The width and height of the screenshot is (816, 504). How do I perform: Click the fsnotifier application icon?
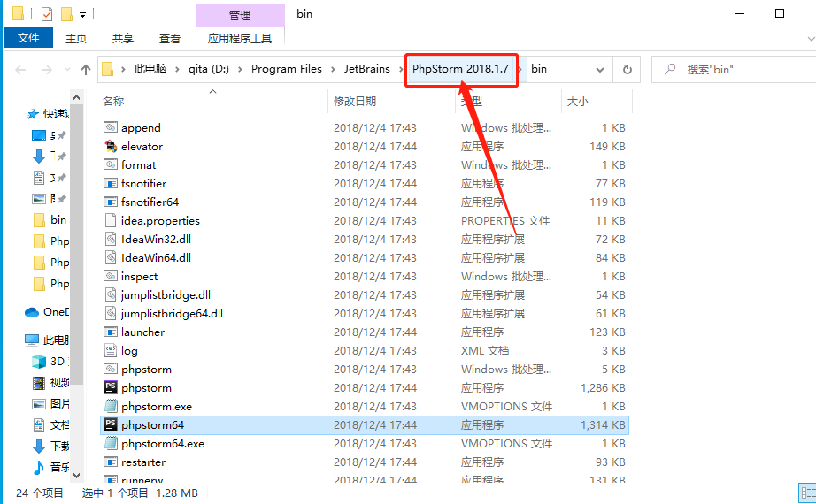click(111, 183)
